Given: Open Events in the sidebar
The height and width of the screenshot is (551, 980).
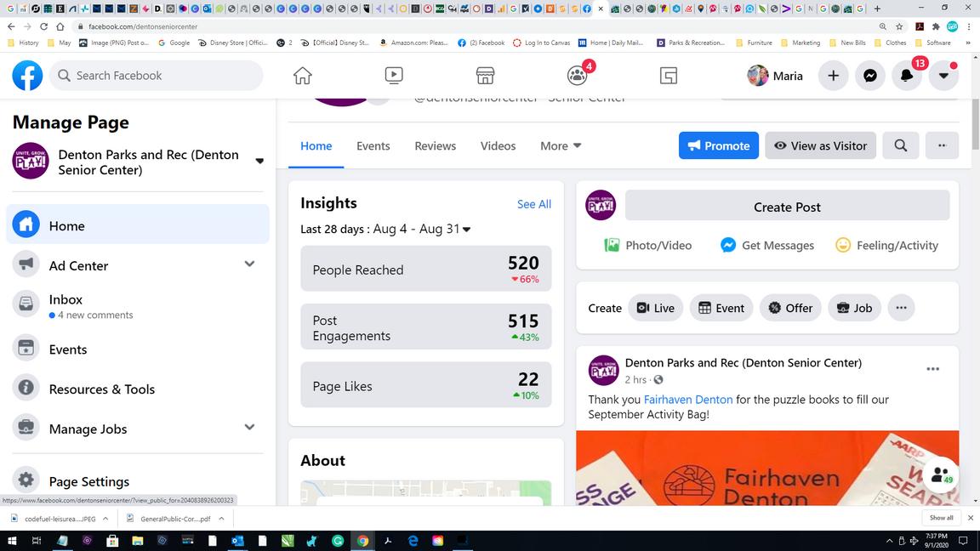Looking at the screenshot, I should click(138, 349).
